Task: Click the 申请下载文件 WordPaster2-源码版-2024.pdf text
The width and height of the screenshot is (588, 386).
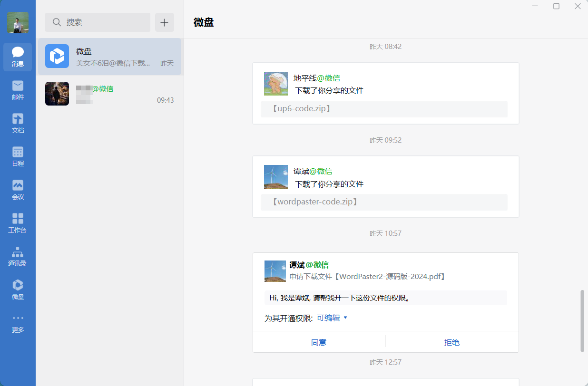Action: 367,276
